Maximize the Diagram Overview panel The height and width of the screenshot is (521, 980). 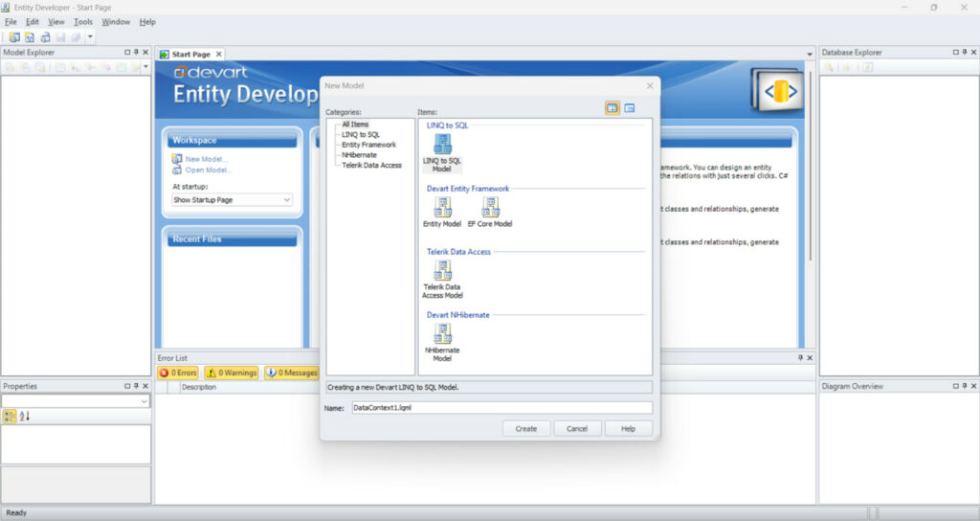[956, 386]
